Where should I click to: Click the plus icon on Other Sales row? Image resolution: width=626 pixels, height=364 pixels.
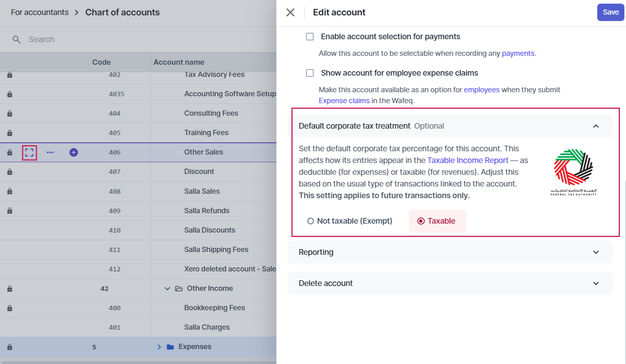tap(74, 152)
